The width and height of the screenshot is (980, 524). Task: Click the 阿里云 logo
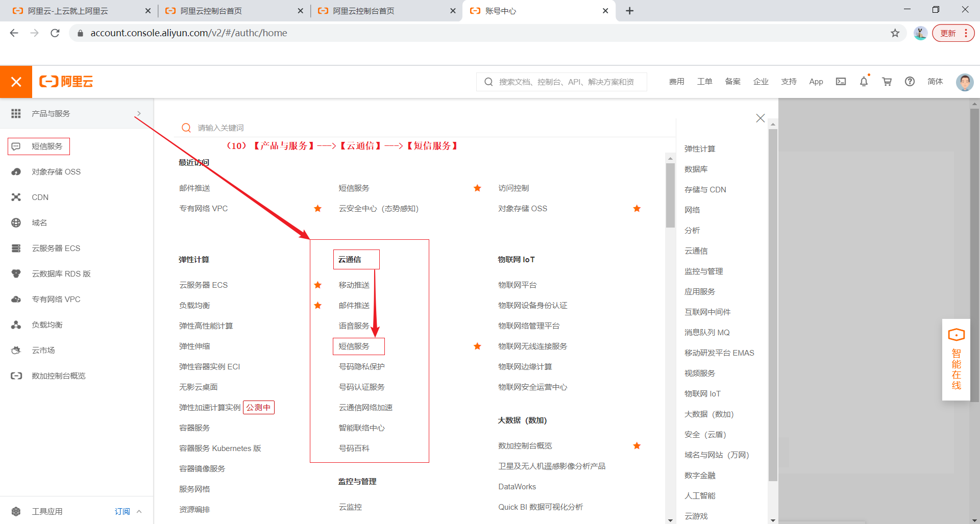point(66,82)
